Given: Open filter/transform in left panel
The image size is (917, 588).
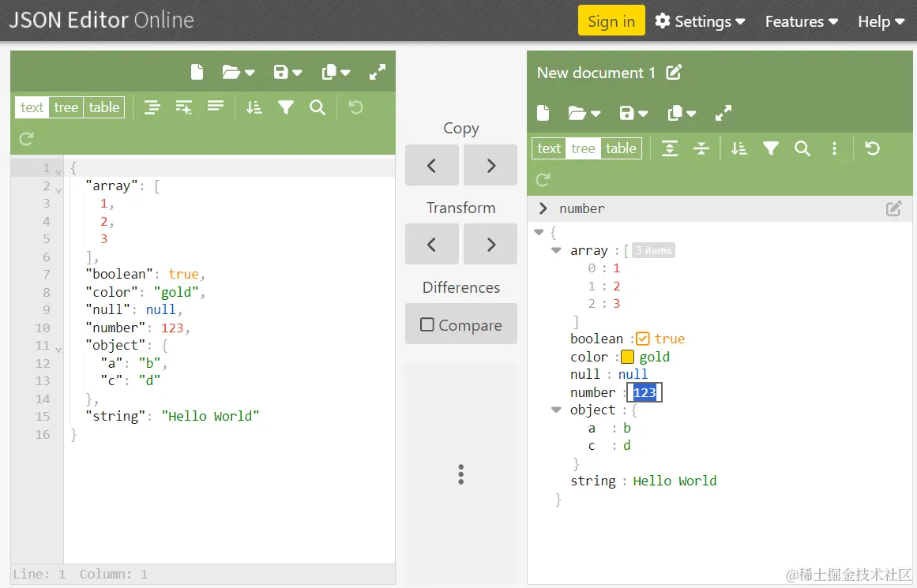Looking at the screenshot, I should pos(286,107).
